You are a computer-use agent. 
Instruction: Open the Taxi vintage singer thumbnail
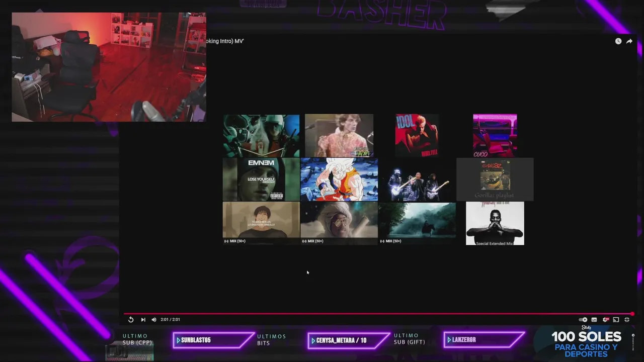pyautogui.click(x=339, y=136)
